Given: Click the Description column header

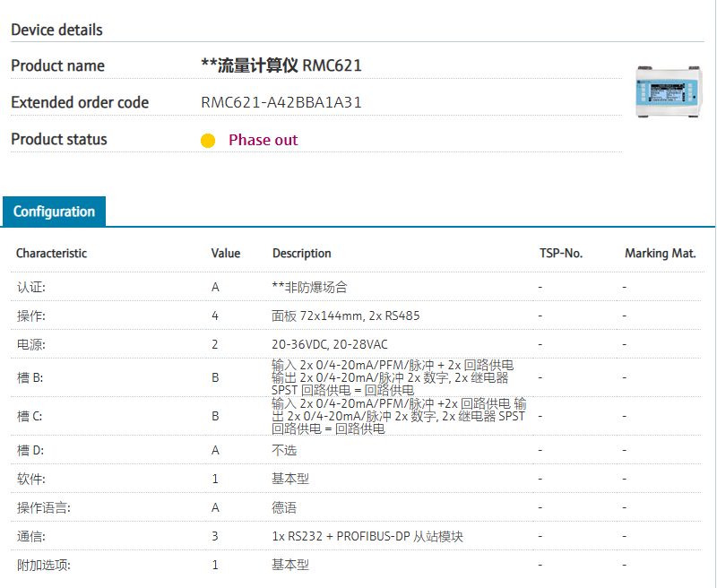Looking at the screenshot, I should click(302, 254).
